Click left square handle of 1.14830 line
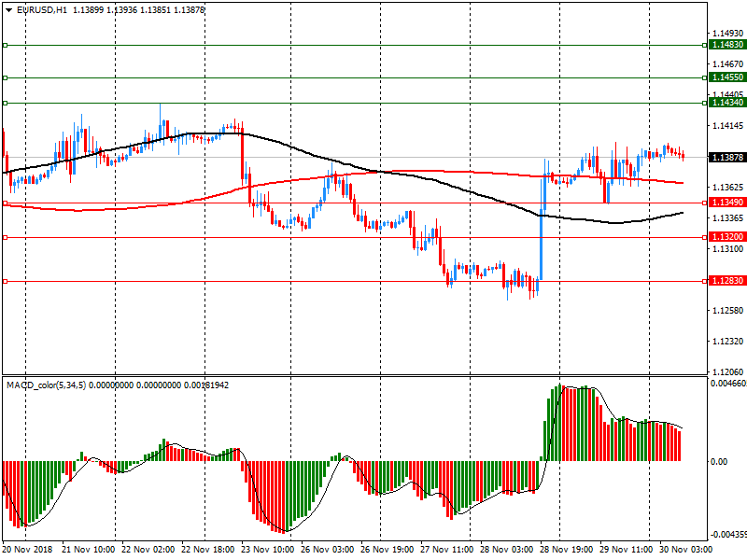Screen dimensions: 747x560 [x=5, y=45]
